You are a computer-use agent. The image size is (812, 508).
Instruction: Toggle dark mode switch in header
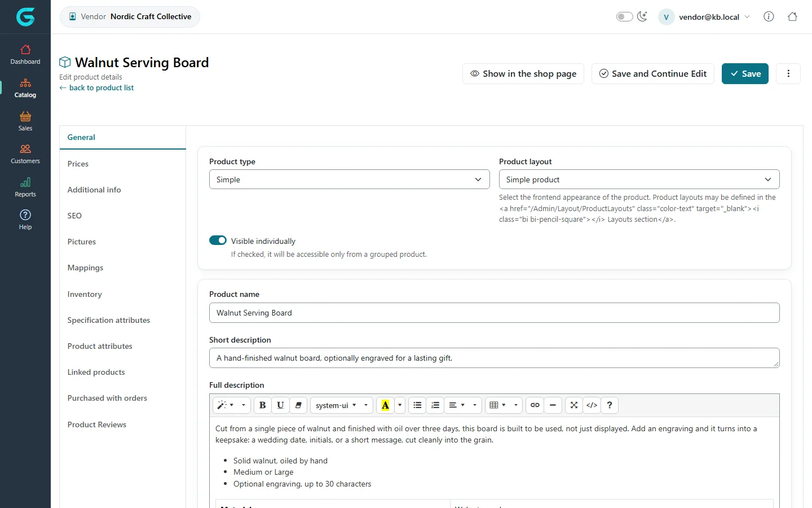click(x=624, y=16)
